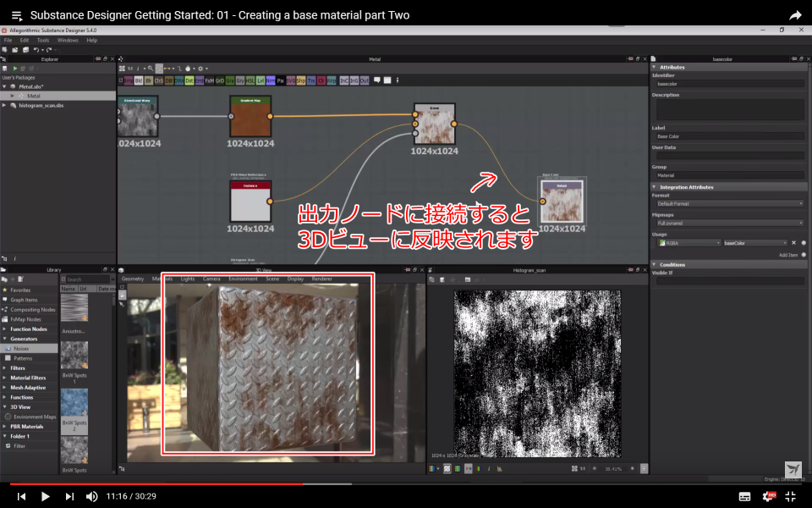Open the Edit menu
This screenshot has width=812, height=508.
(x=25, y=40)
